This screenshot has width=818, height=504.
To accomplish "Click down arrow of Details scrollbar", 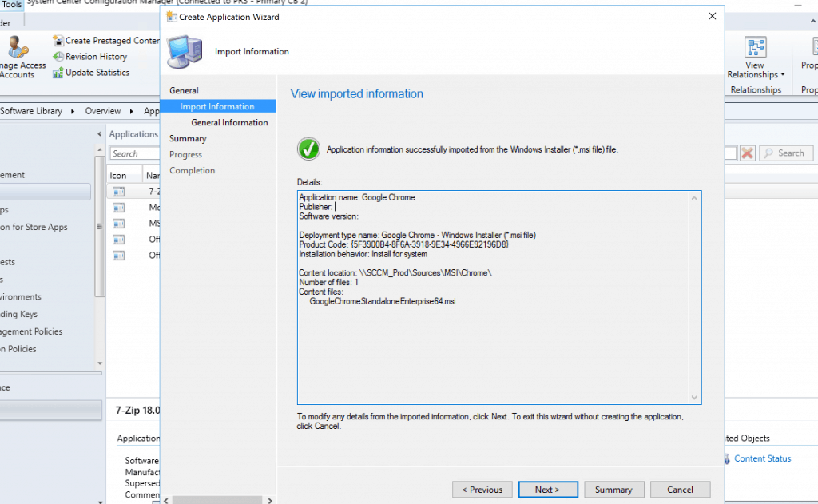I will (x=694, y=398).
